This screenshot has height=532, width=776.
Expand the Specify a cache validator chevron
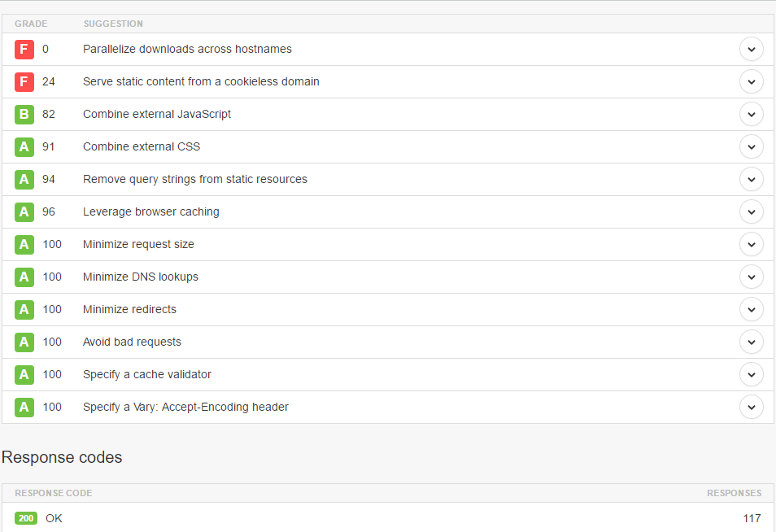[x=751, y=374]
